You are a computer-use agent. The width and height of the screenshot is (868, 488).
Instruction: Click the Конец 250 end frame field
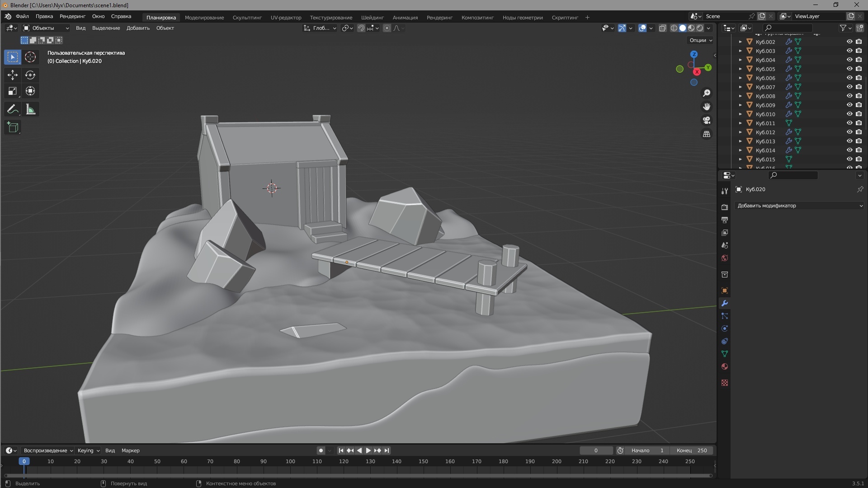pos(692,450)
